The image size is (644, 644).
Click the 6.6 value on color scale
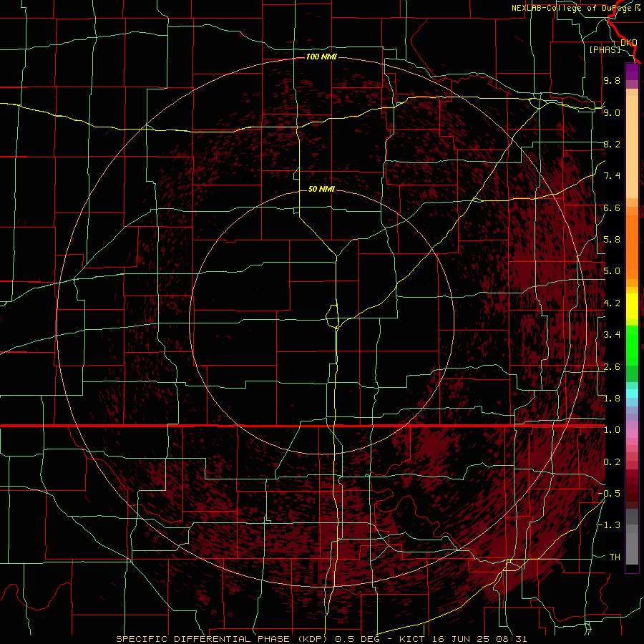[x=612, y=208]
